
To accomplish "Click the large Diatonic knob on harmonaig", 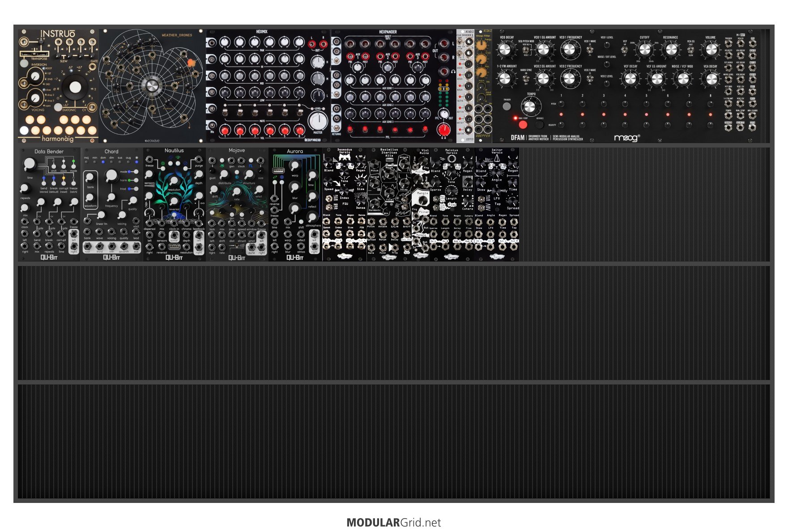I will tap(75, 88).
